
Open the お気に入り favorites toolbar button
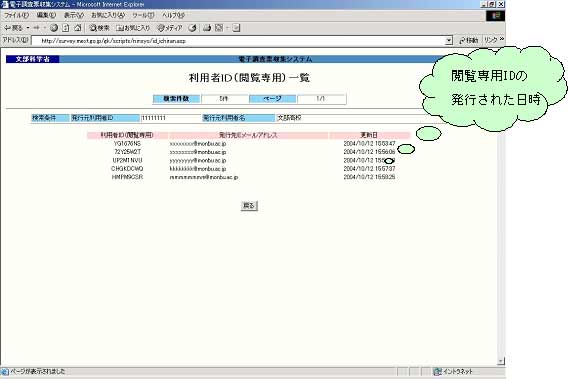pos(133,28)
